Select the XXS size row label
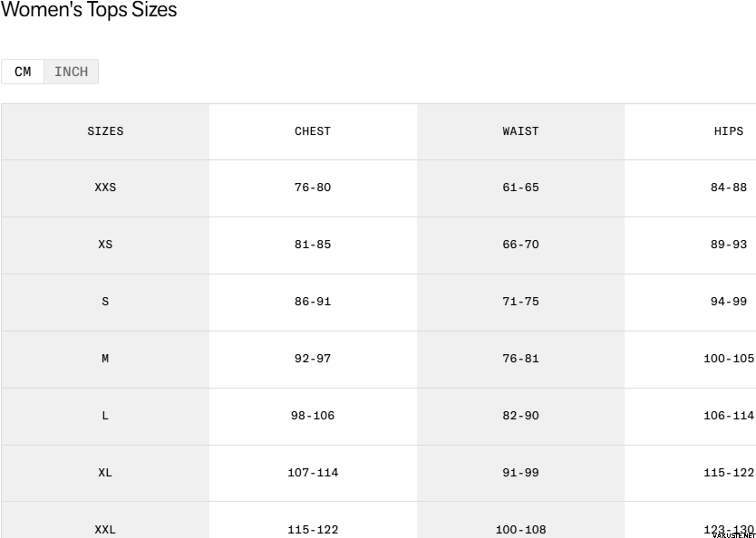Image resolution: width=756 pixels, height=538 pixels. pos(105,187)
